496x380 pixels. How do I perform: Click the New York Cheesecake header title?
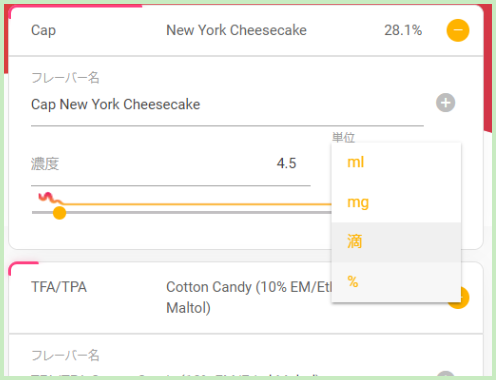tap(236, 30)
